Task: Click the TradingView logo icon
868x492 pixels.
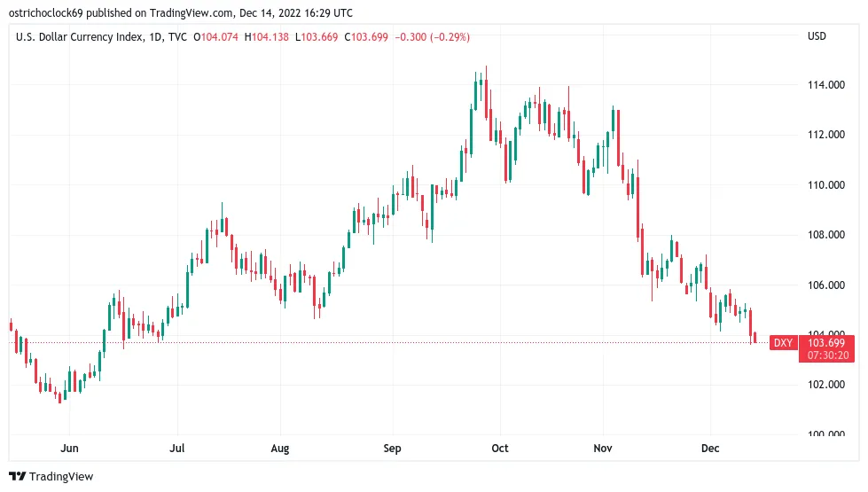Action: pos(17,477)
